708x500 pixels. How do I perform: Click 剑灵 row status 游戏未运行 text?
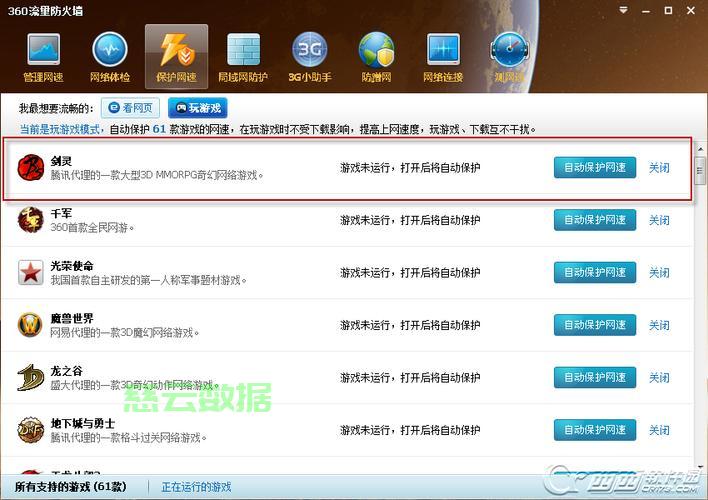click(x=410, y=168)
